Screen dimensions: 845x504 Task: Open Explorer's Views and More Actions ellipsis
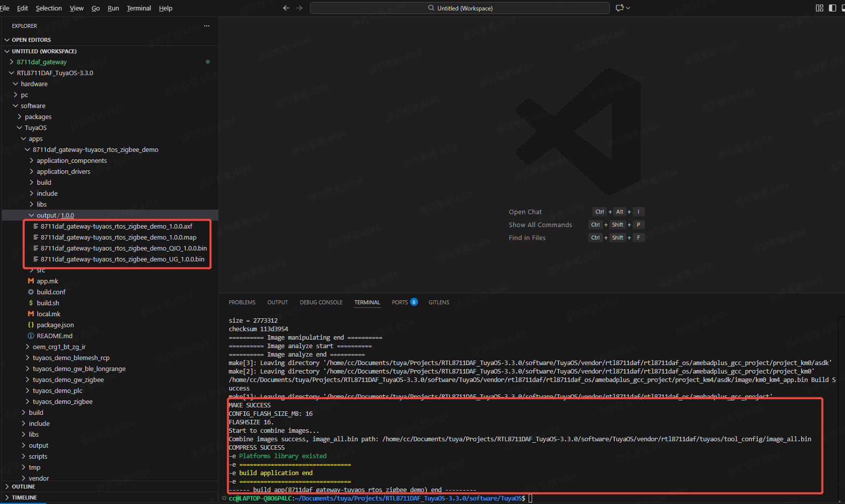(x=207, y=26)
